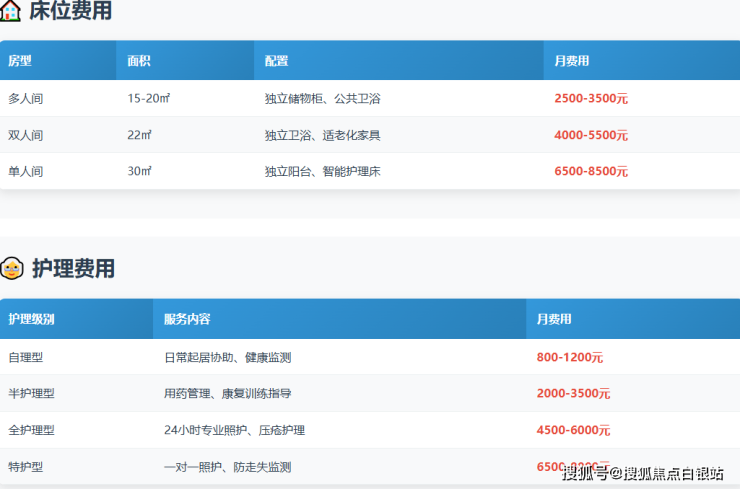740x489 pixels.
Task: Click the 护理级别 column header
Action: coord(31,319)
